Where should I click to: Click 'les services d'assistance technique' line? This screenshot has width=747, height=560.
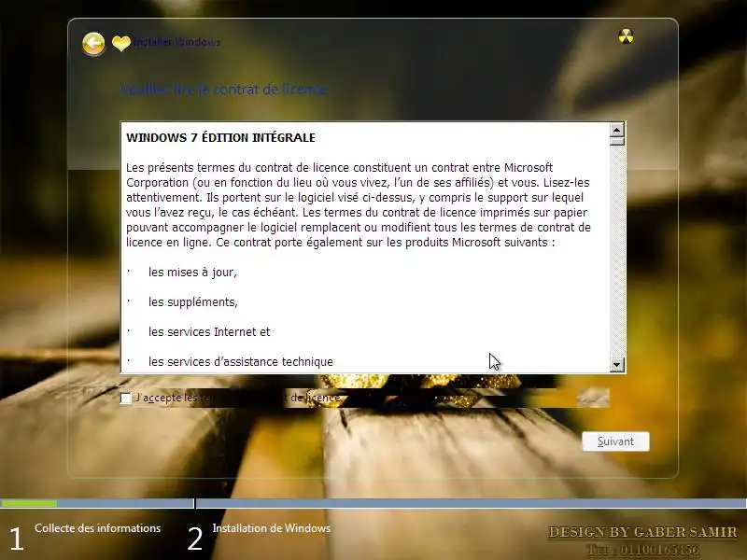[241, 361]
